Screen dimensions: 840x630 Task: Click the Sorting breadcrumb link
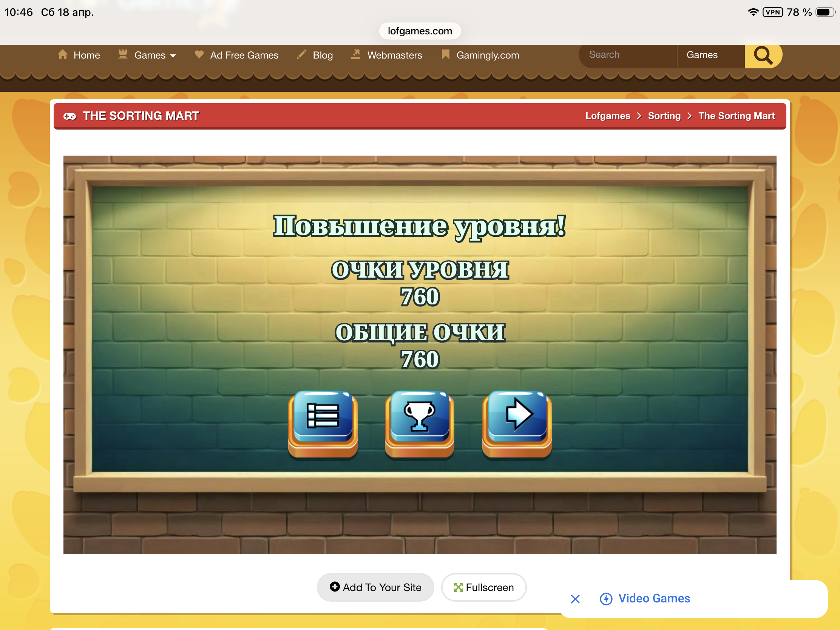(664, 116)
